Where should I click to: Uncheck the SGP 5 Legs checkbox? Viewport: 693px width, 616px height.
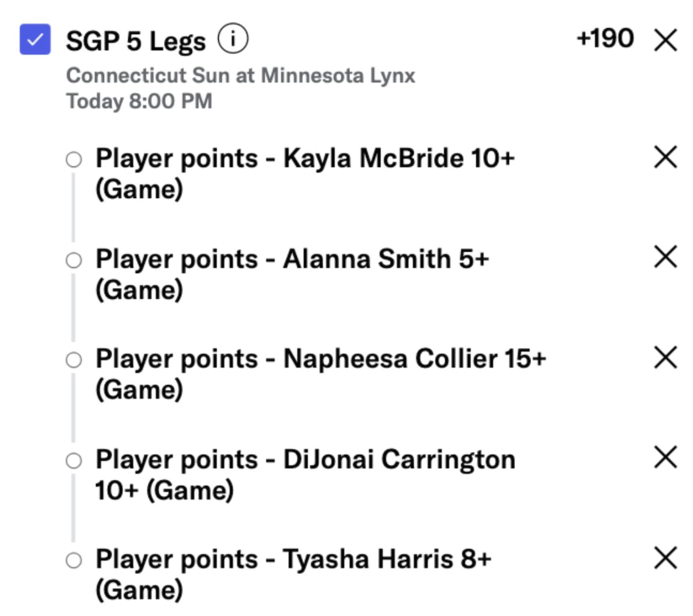pyautogui.click(x=35, y=39)
